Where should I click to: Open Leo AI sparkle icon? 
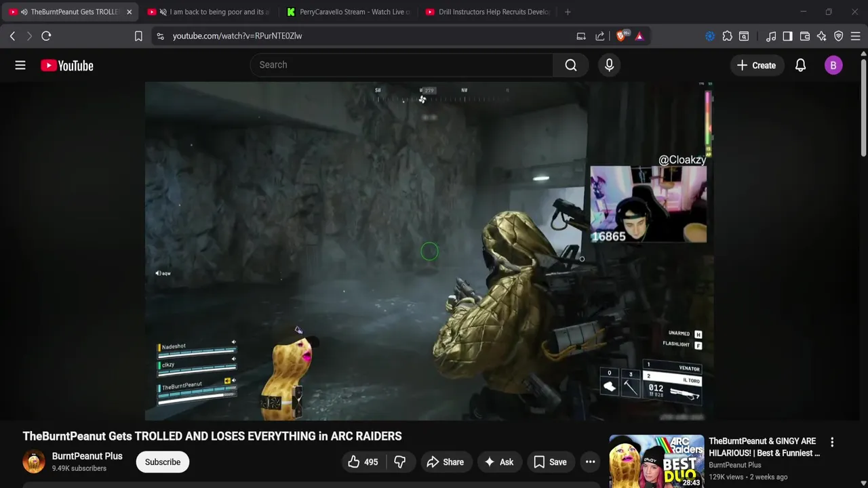point(822,36)
